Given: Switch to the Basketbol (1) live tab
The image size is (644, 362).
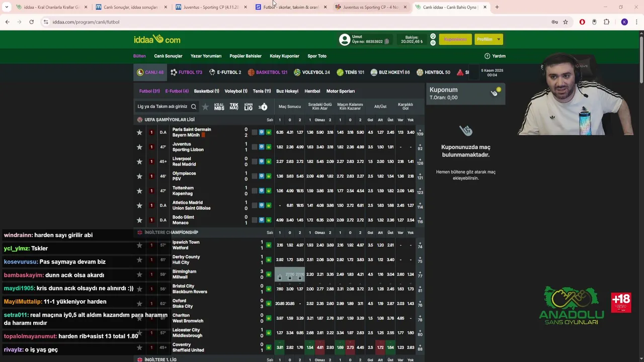Looking at the screenshot, I should click(206, 91).
